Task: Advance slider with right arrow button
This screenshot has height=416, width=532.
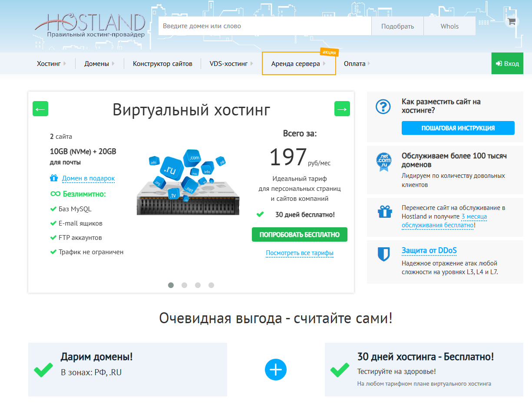Action: click(x=342, y=108)
